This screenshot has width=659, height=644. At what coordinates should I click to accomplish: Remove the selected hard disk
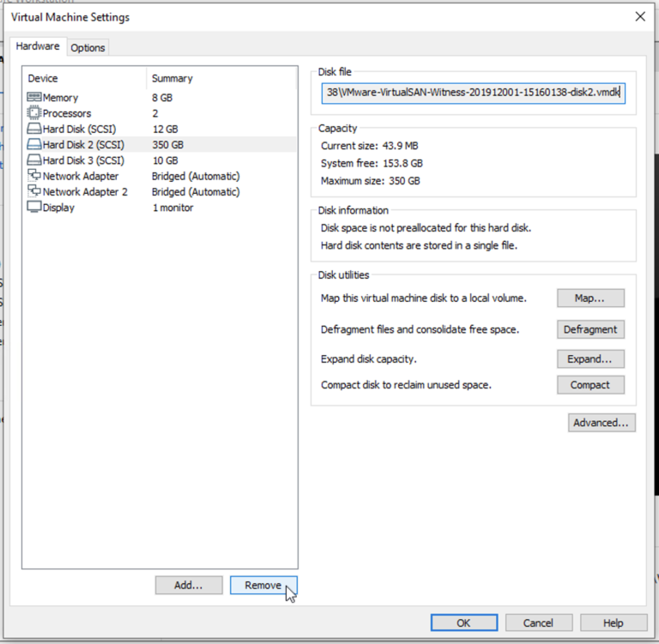click(263, 585)
